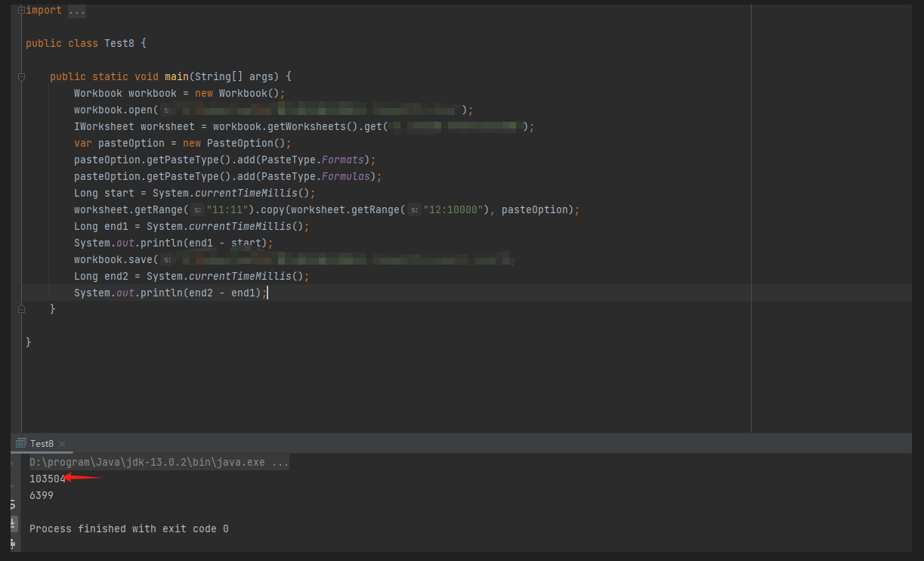This screenshot has width=924, height=561.
Task: Click the 'Long start' variable declaration
Action: [104, 193]
